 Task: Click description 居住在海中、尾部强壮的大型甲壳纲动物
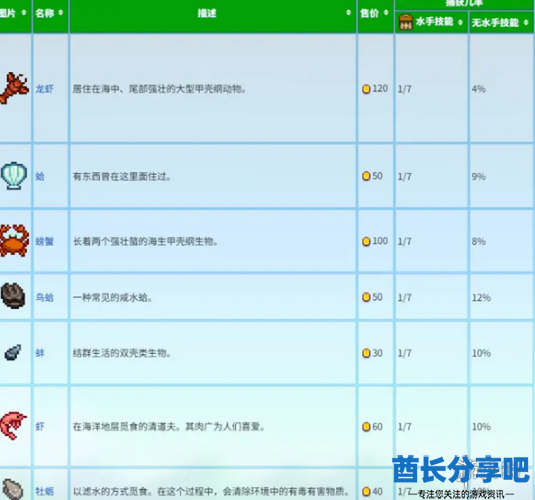(x=159, y=89)
